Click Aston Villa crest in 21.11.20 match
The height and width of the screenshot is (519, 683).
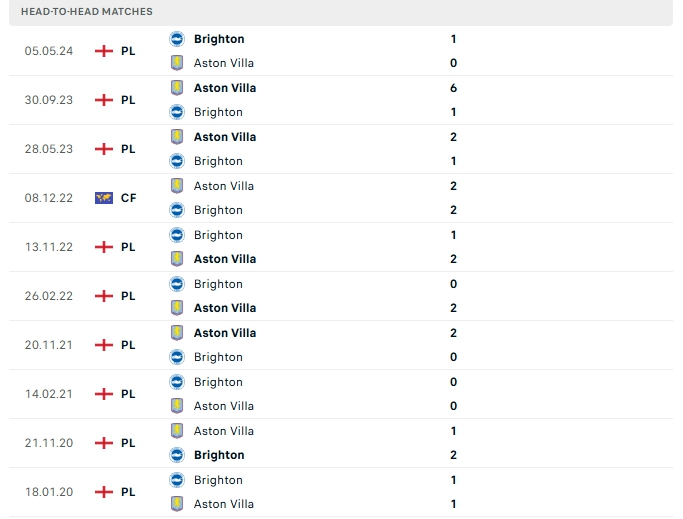pos(177,431)
